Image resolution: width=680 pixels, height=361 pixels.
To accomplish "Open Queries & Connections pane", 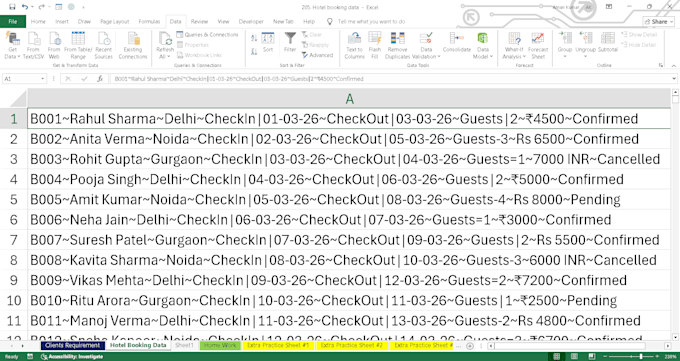I will coord(207,35).
